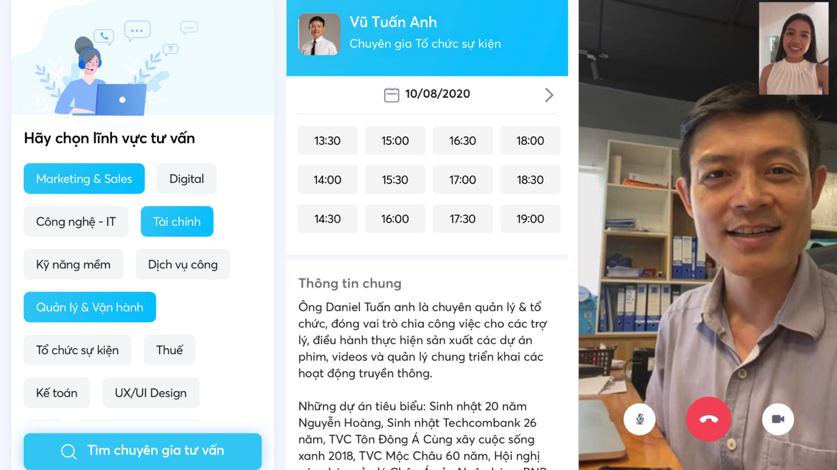Choose the Công nghệ - IT category
The image size is (837, 470).
click(76, 221)
